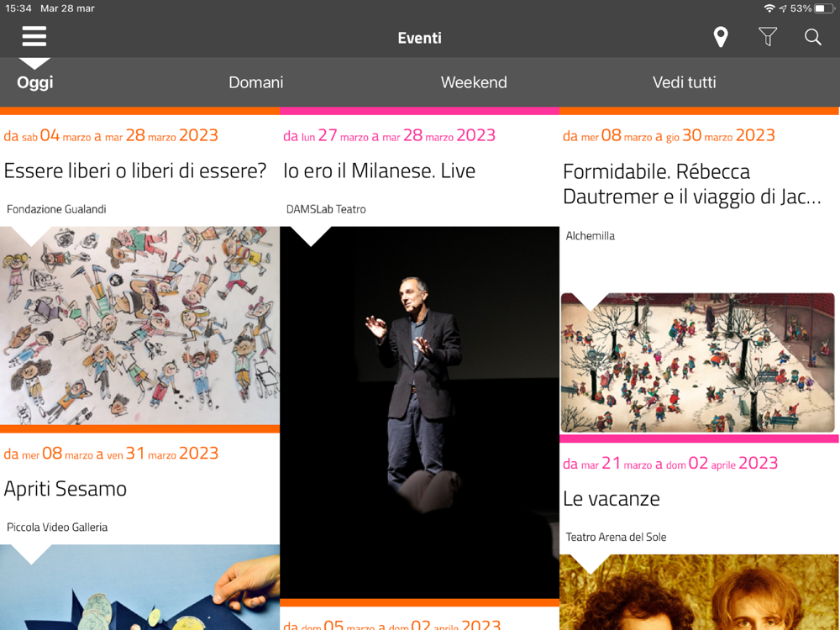
Task: Select the Oggi tab
Action: pos(34,82)
